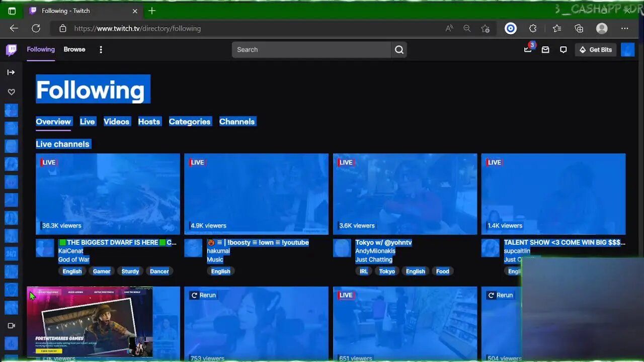Click the Sturdy tag on KaiCenat's stream
The width and height of the screenshot is (644, 362).
pos(130,271)
